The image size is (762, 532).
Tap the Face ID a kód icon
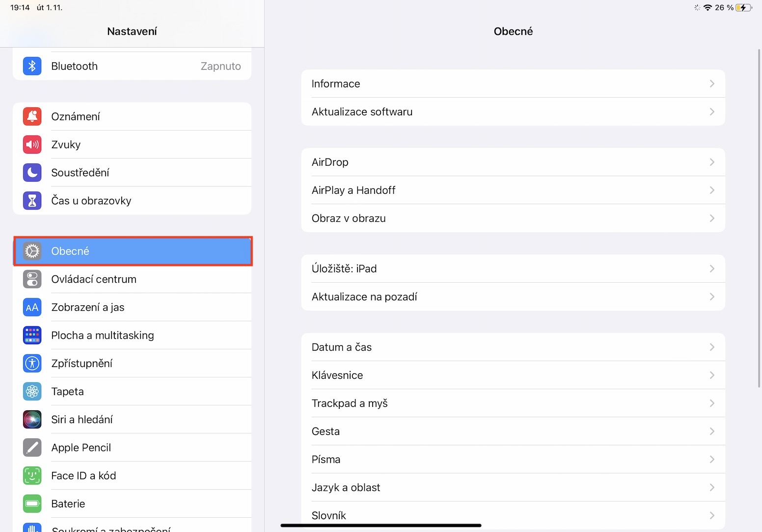point(32,476)
